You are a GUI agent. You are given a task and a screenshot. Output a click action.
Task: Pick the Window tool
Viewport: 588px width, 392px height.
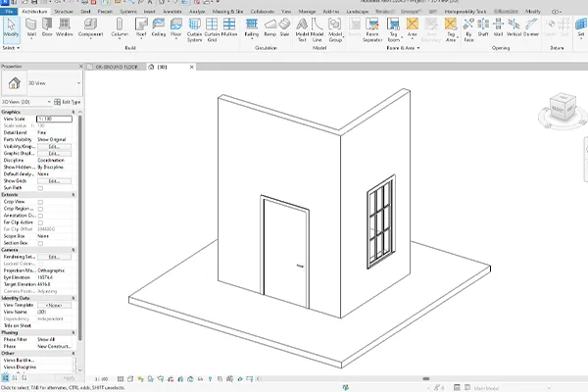tap(64, 28)
